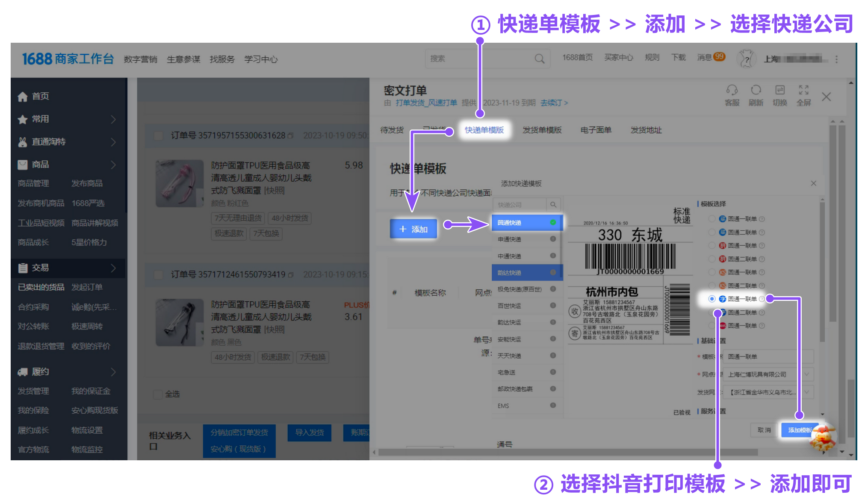Expand the 常用 sidebar section chevron
This screenshot has width=868, height=503.
pos(113,119)
